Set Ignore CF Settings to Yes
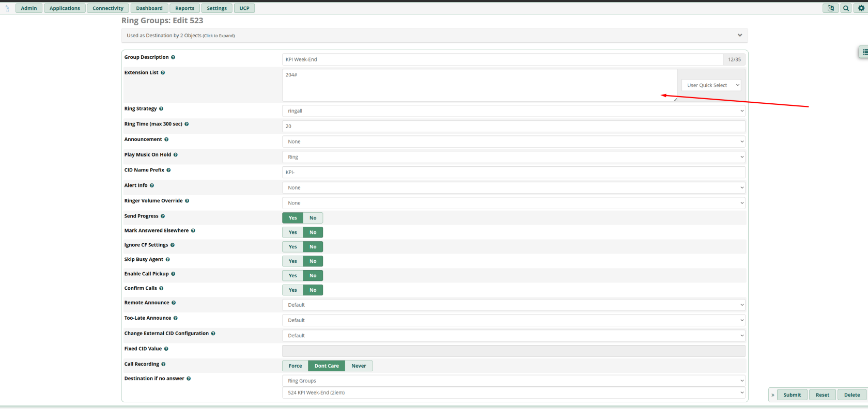The image size is (868, 409). [x=293, y=247]
